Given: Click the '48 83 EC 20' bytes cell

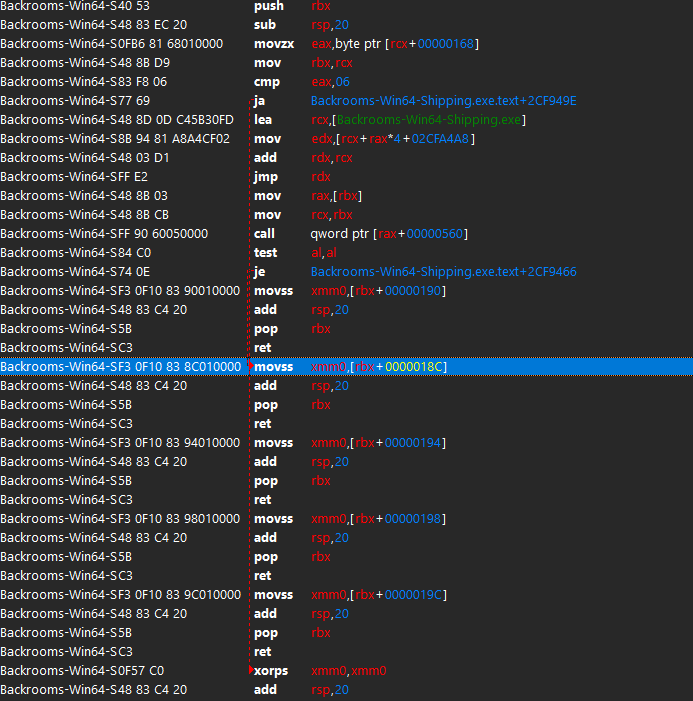Looking at the screenshot, I should (x=153, y=25).
